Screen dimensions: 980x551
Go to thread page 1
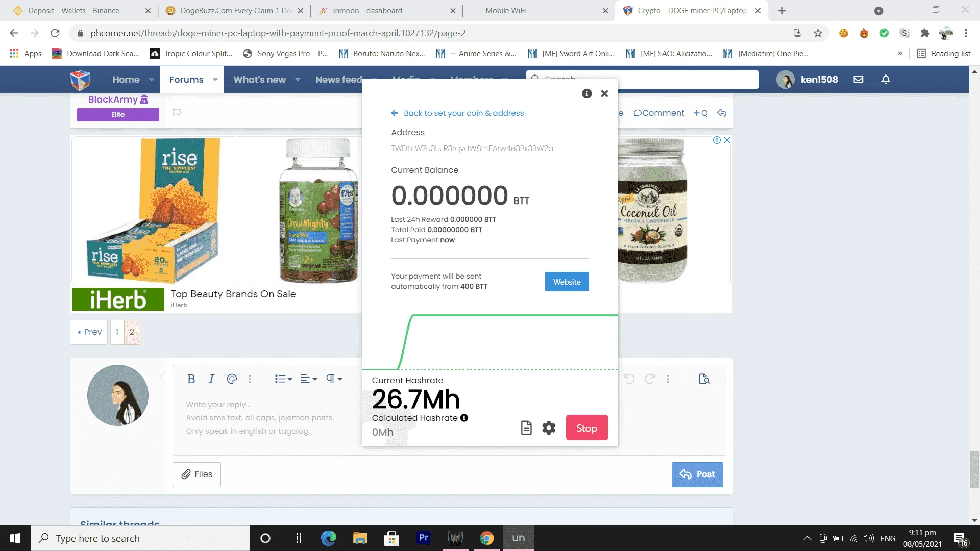(117, 332)
